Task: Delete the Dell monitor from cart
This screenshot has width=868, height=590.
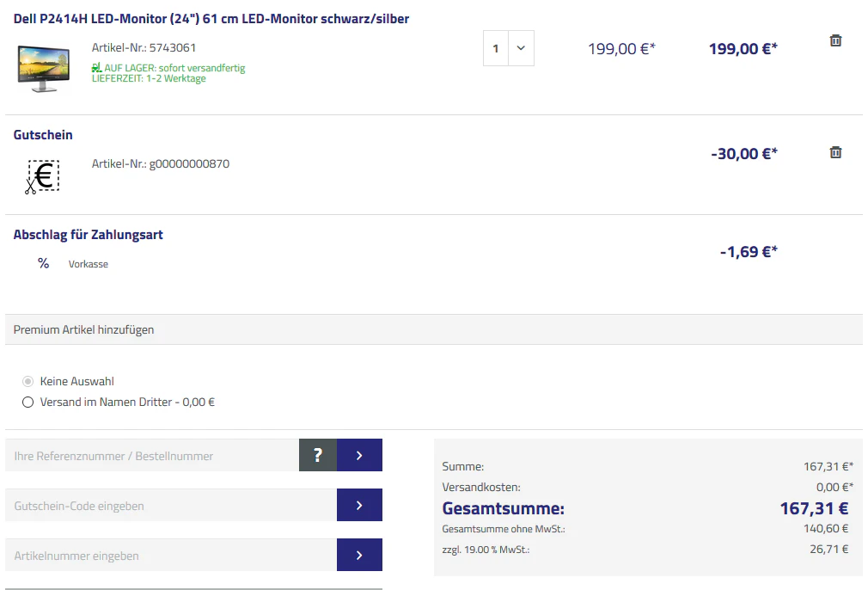Action: (x=835, y=40)
